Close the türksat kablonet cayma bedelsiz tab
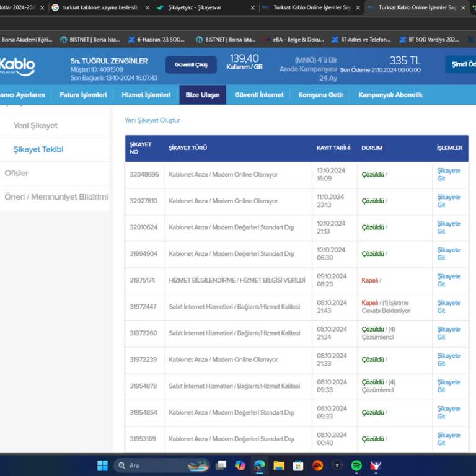Screen dimensions: 476x476 pyautogui.click(x=148, y=7)
